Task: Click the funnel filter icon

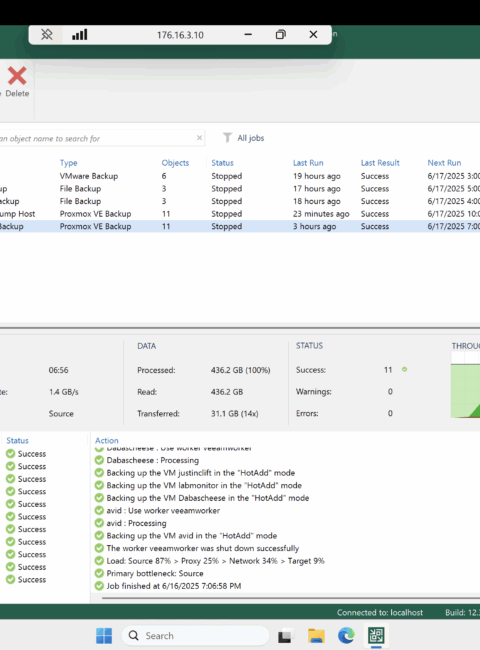Action: pyautogui.click(x=227, y=138)
